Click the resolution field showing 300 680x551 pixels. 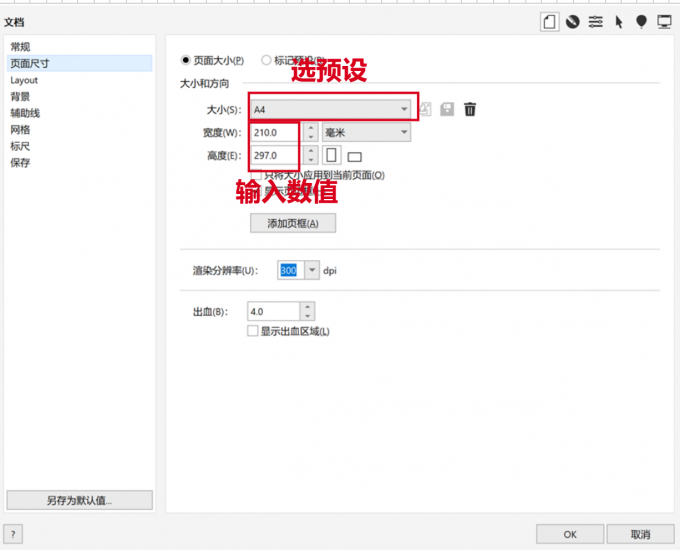pos(291,271)
